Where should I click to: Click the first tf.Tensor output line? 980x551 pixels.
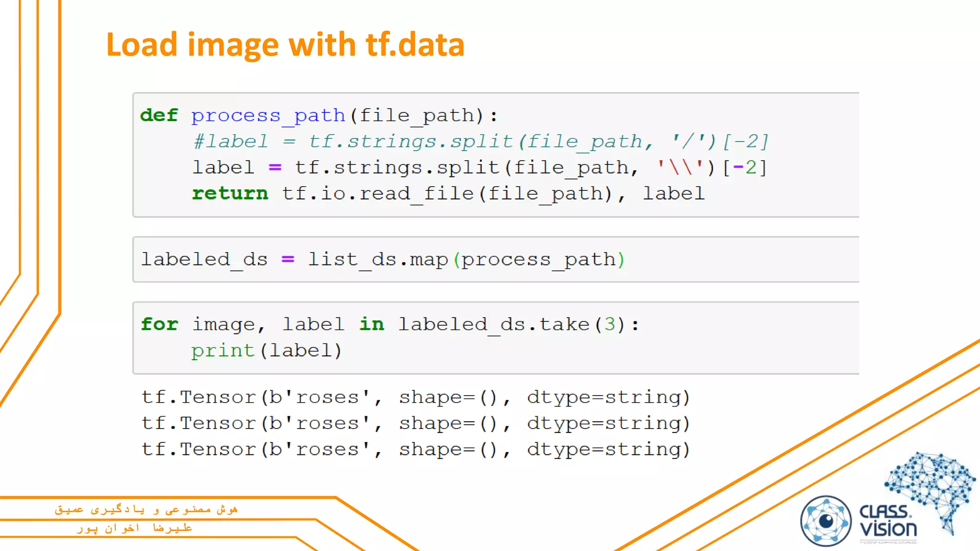[415, 397]
